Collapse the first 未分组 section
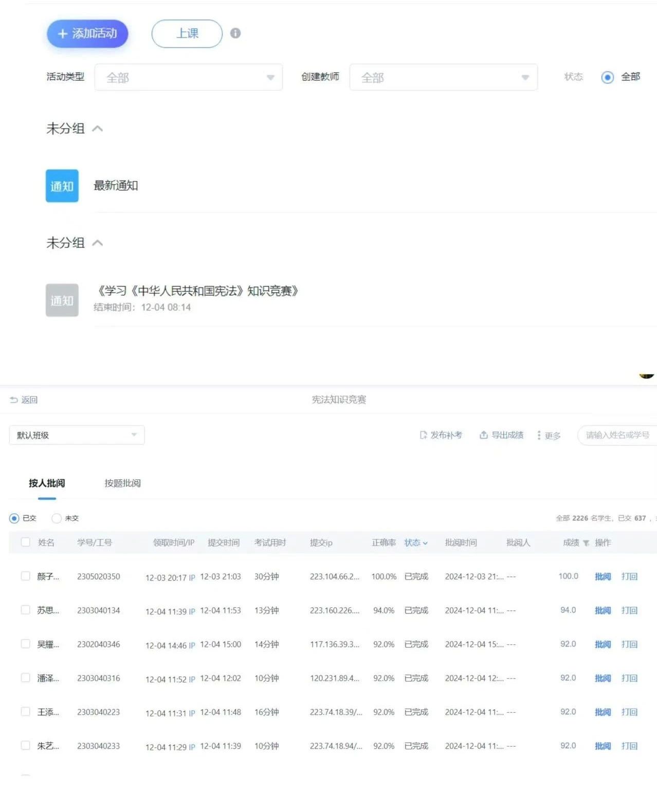This screenshot has height=812, width=657. pyautogui.click(x=98, y=129)
